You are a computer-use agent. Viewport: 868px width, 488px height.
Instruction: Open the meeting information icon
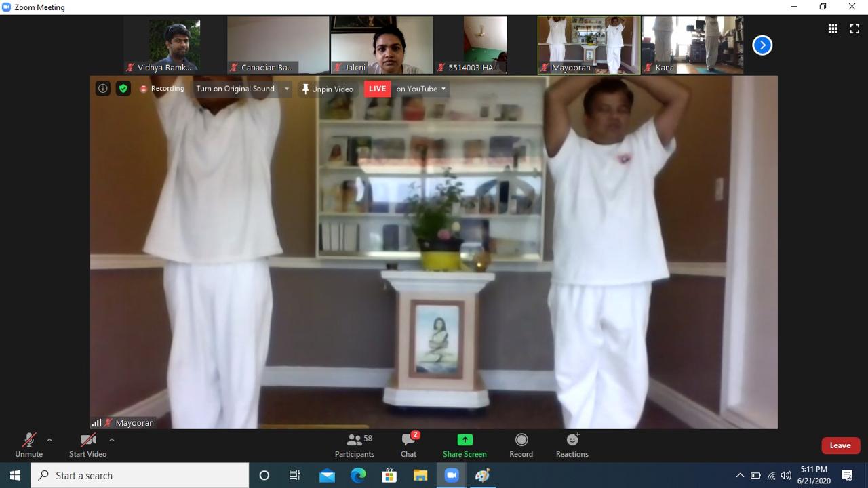102,89
